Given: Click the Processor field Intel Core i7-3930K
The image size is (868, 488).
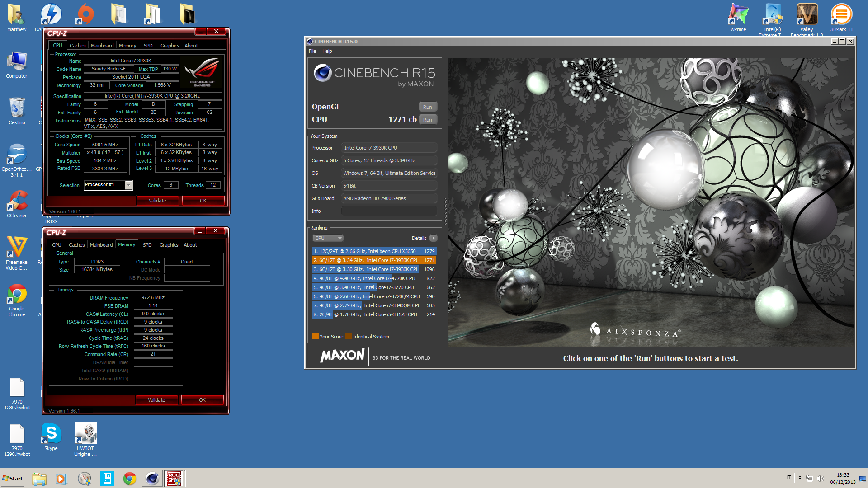Looking at the screenshot, I should pos(389,148).
